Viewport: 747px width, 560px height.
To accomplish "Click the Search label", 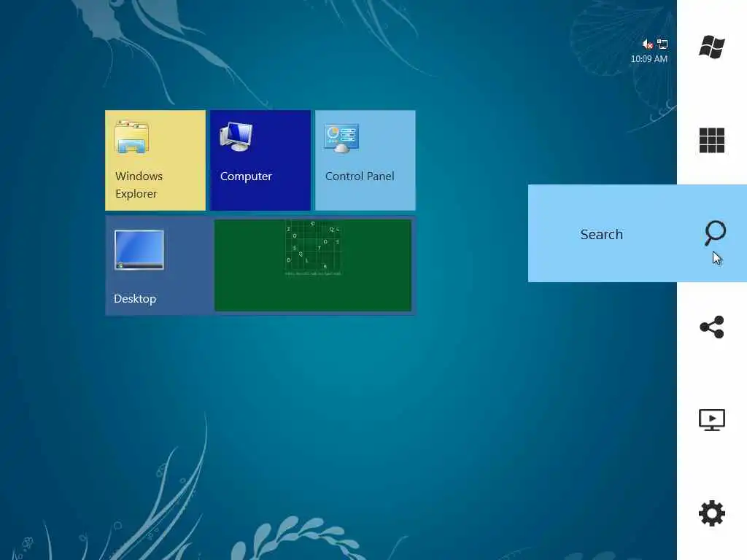I will (601, 234).
